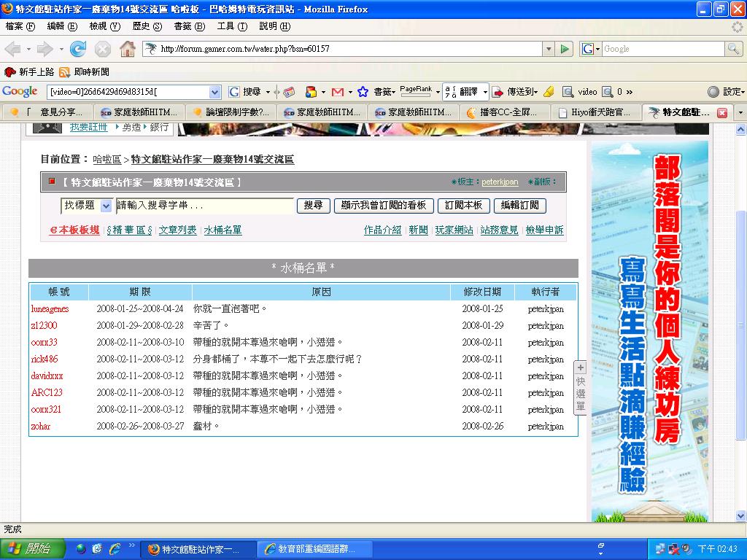Open the Google toolbar search box dropdown
The width and height of the screenshot is (747, 560).
point(214,92)
